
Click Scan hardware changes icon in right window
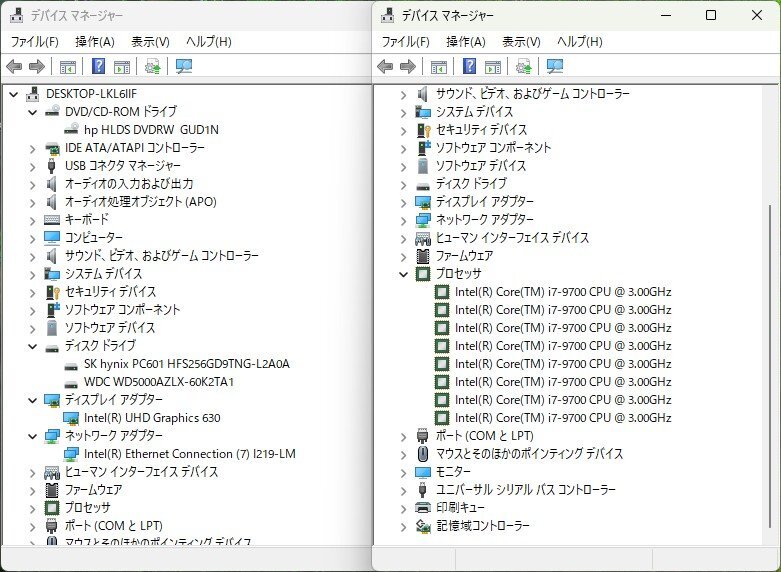coord(555,66)
